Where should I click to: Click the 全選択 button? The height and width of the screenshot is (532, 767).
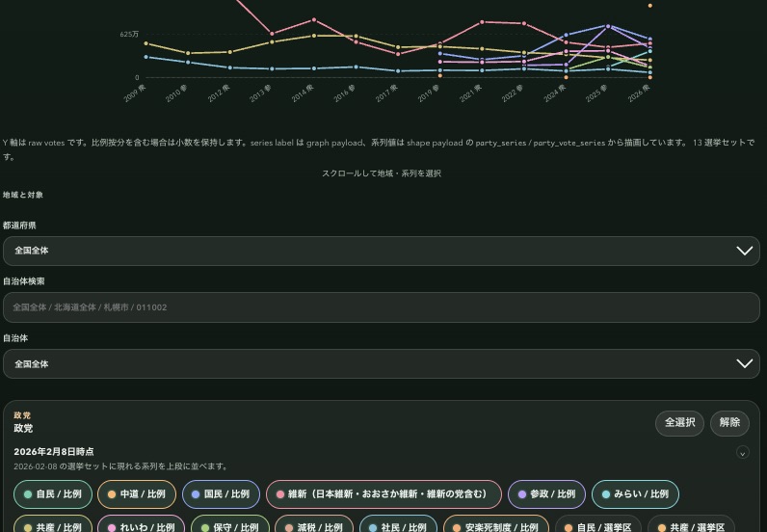[x=680, y=423]
